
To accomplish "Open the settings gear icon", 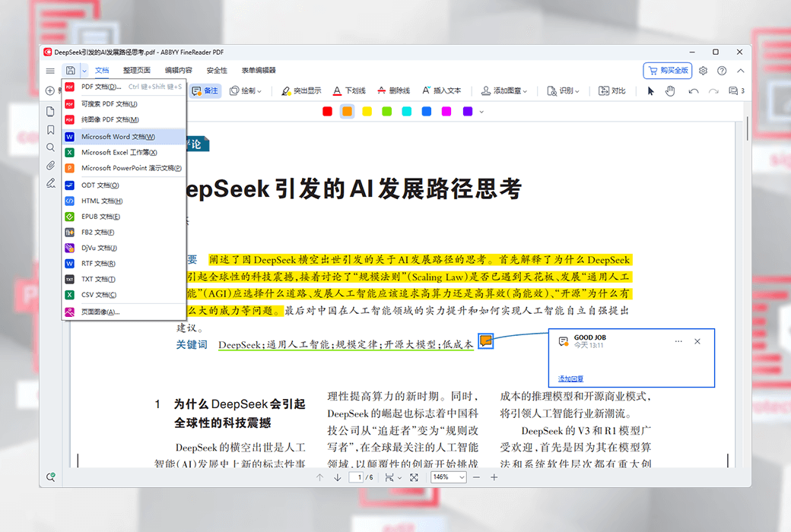I will coord(703,71).
